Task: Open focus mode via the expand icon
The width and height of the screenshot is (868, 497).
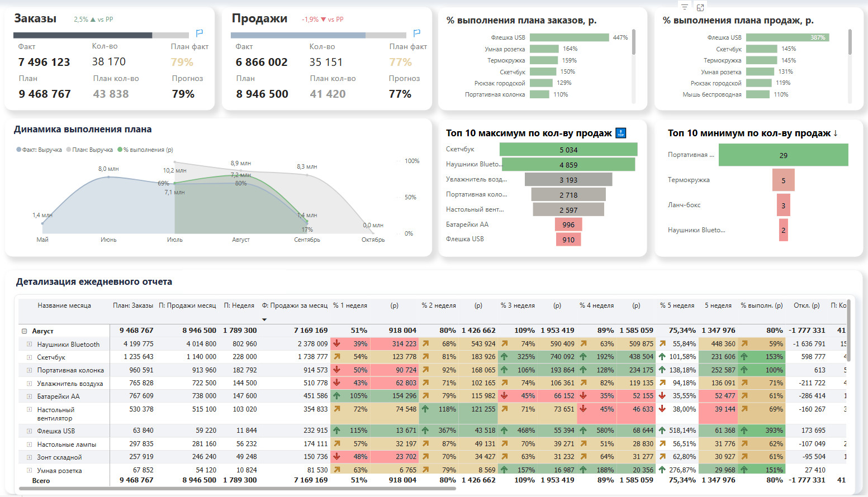Action: point(700,7)
